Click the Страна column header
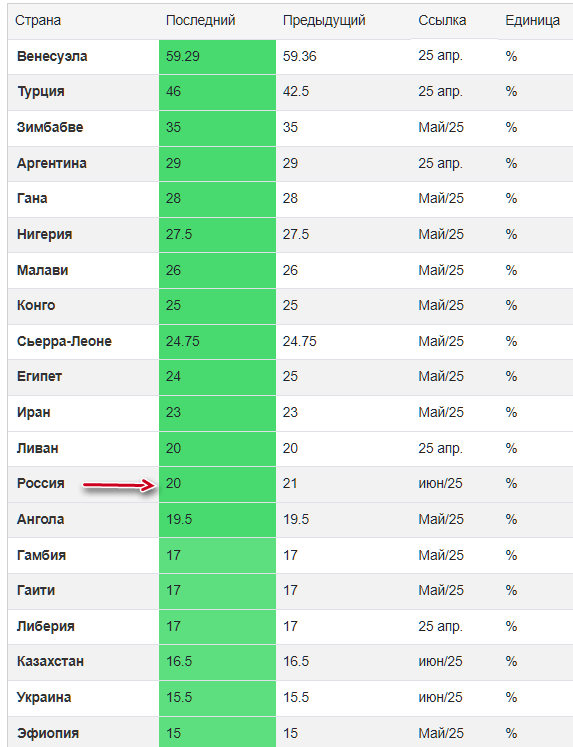Screen dimensions: 573x747 38,20
